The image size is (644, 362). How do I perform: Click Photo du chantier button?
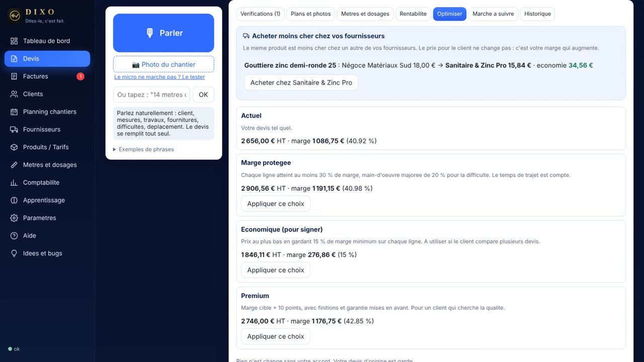point(164,64)
